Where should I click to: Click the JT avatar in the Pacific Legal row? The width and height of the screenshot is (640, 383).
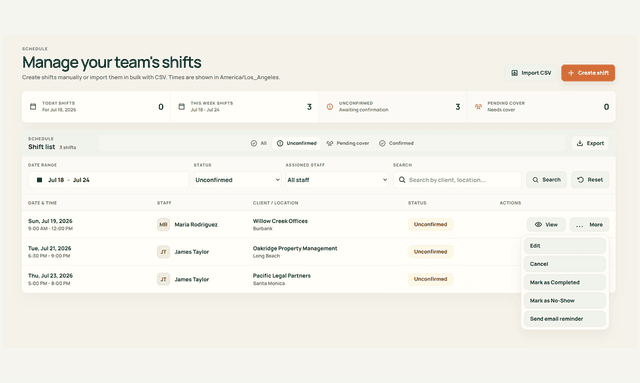(163, 279)
